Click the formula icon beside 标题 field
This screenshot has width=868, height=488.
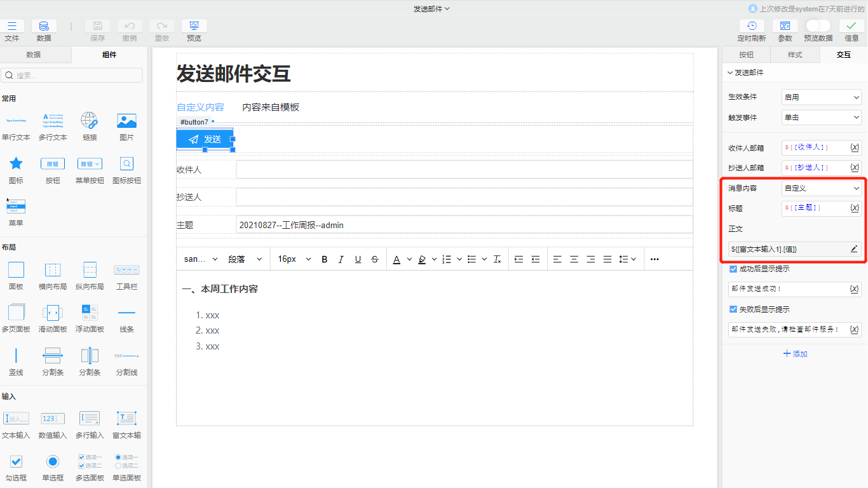coord(855,208)
